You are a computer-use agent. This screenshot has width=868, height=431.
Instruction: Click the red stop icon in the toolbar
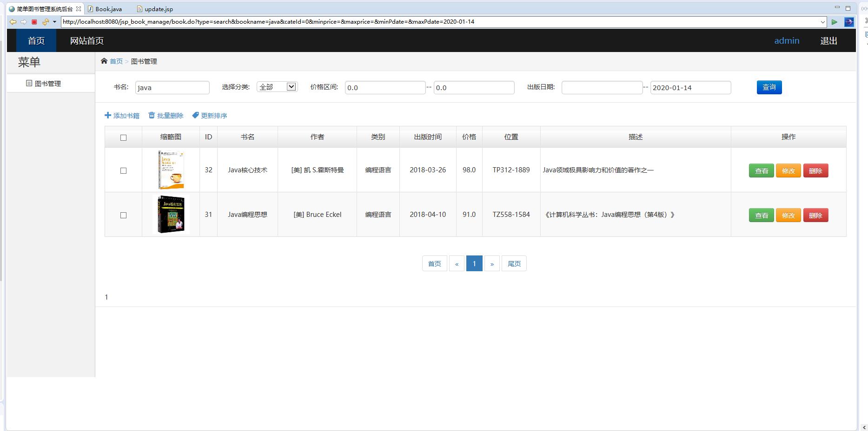click(34, 21)
